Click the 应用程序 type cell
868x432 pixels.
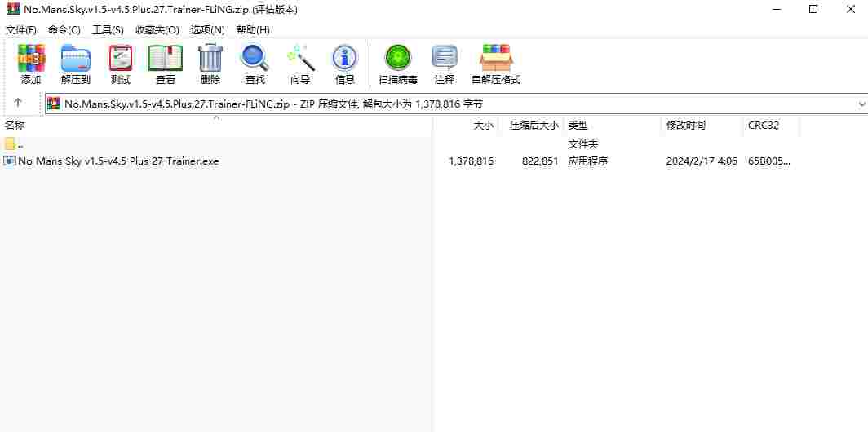588,161
